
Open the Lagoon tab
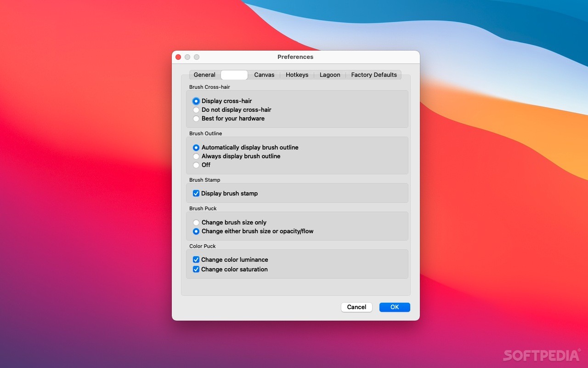329,75
